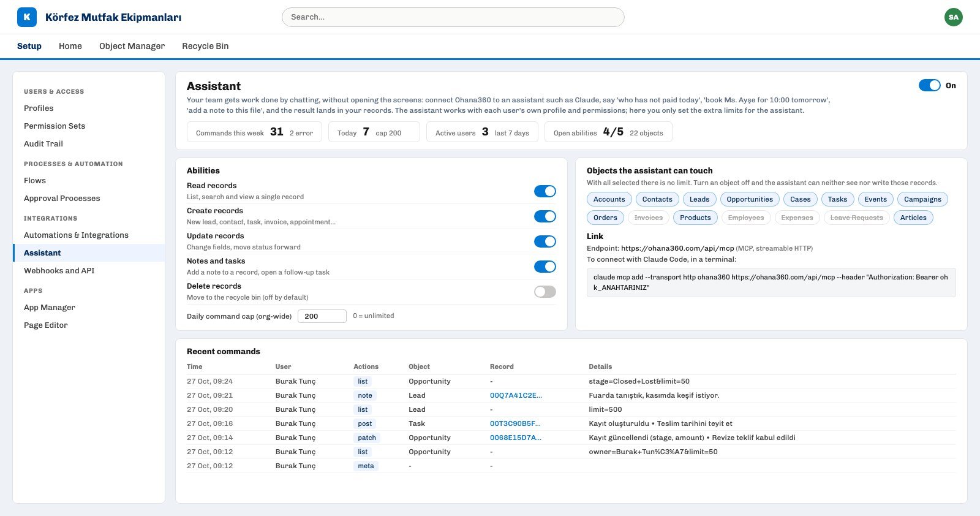The width and height of the screenshot is (980, 516).
Task: Open the Object Manager tab
Action: pos(132,46)
